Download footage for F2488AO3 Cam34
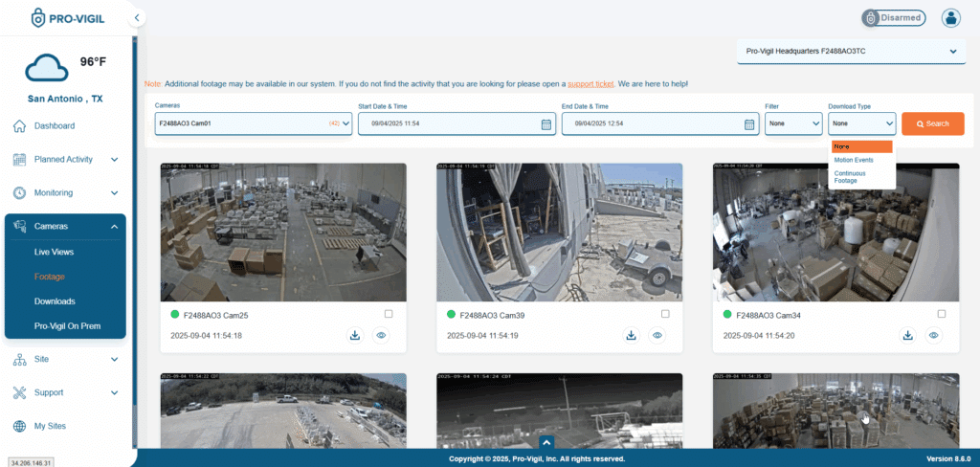Viewport: 980px width, 467px height. point(907,335)
